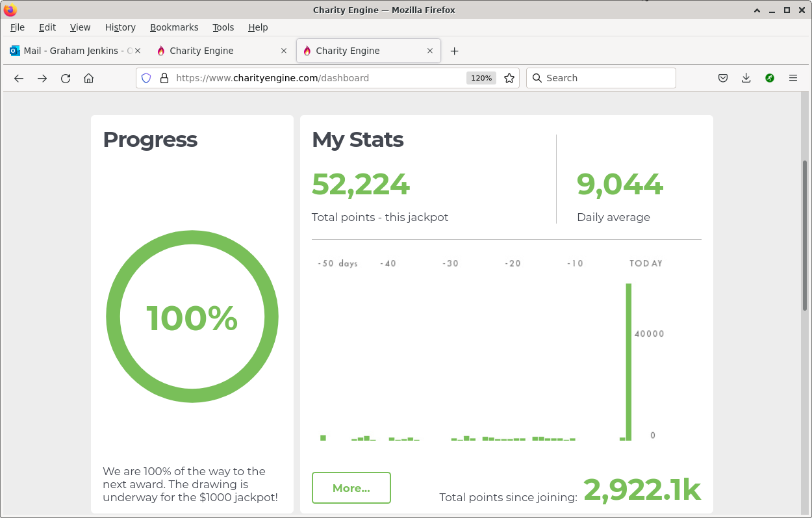
Task: Click the tall TODAY bar in chart
Action: pyautogui.click(x=629, y=362)
